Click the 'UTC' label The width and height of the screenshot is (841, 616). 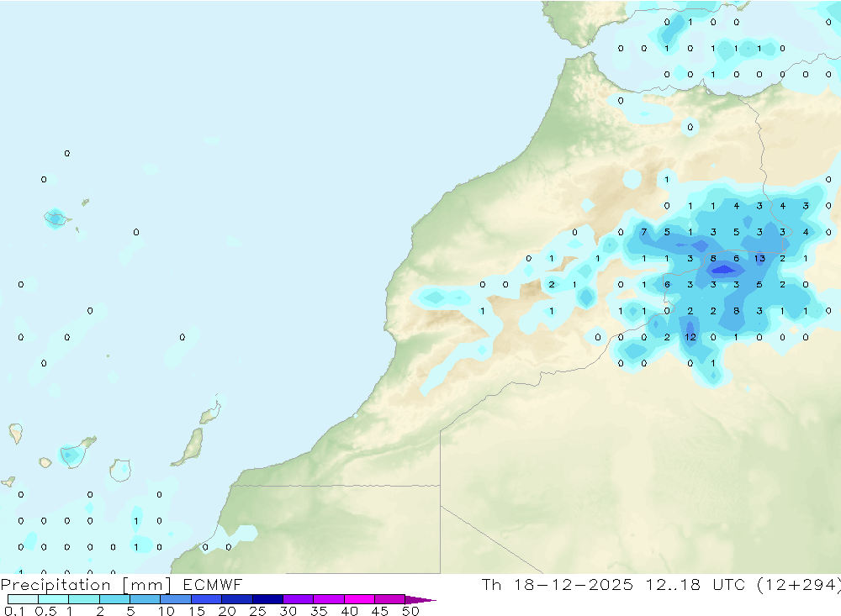[729, 584]
